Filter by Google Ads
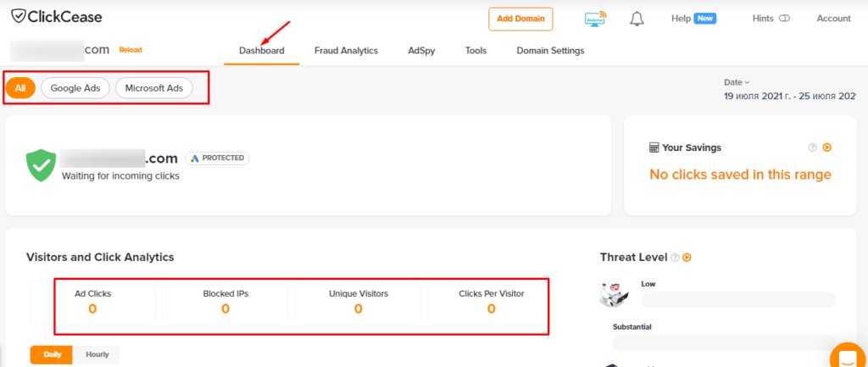The image size is (868, 367). tap(75, 88)
